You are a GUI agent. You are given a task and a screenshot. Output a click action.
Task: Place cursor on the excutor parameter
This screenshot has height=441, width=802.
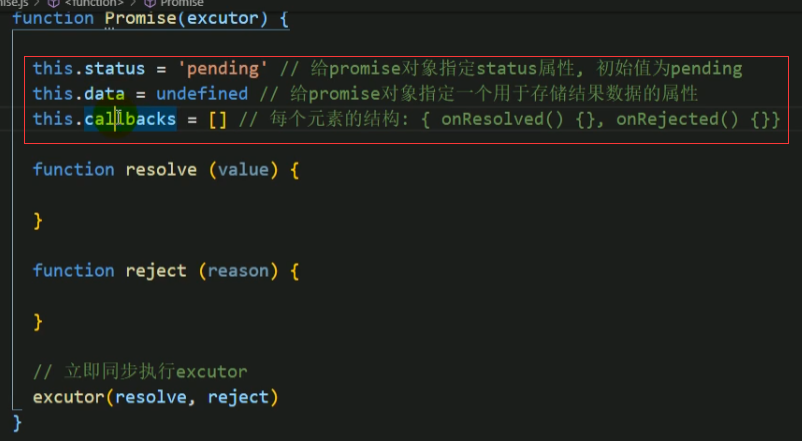(x=222, y=18)
